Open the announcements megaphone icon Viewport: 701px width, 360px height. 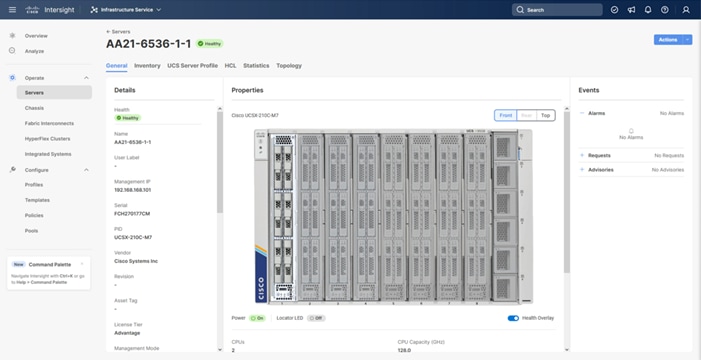[x=631, y=9]
